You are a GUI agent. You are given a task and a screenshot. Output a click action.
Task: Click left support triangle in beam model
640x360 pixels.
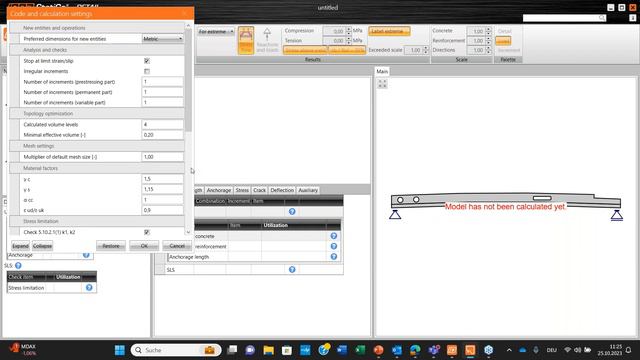click(395, 214)
